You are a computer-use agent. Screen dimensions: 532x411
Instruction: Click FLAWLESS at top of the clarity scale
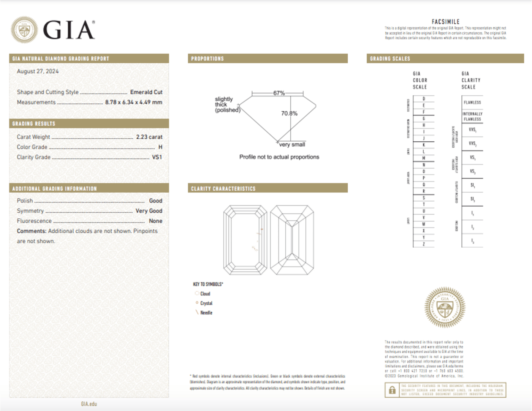472,102
